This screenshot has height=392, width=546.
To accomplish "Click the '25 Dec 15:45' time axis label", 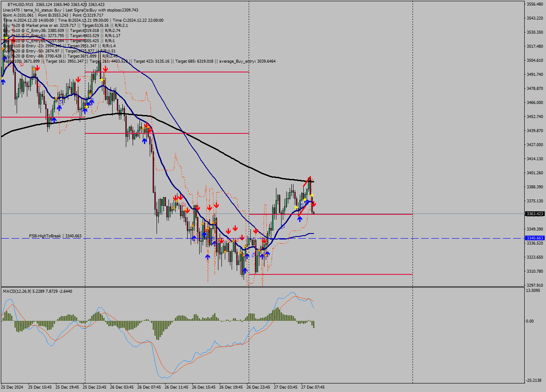I will [40, 387].
